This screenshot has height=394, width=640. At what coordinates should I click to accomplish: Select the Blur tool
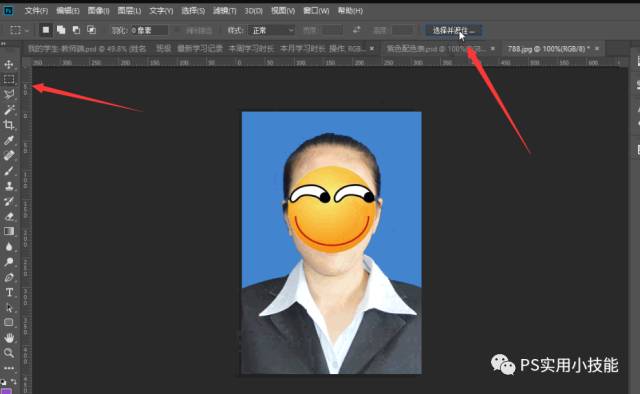9,247
